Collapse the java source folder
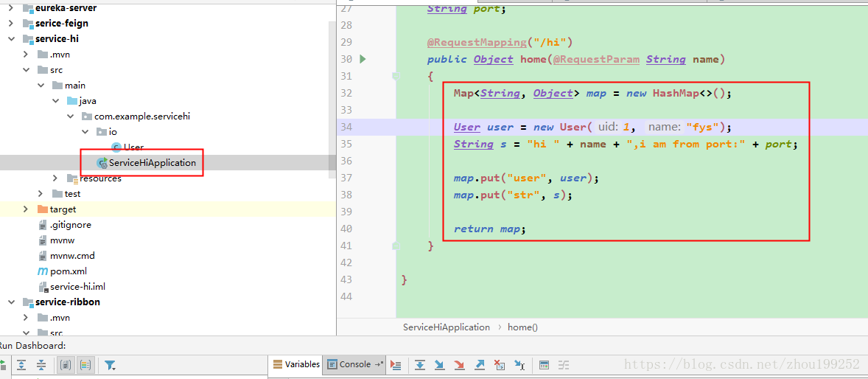868x379 pixels. pyautogui.click(x=55, y=101)
